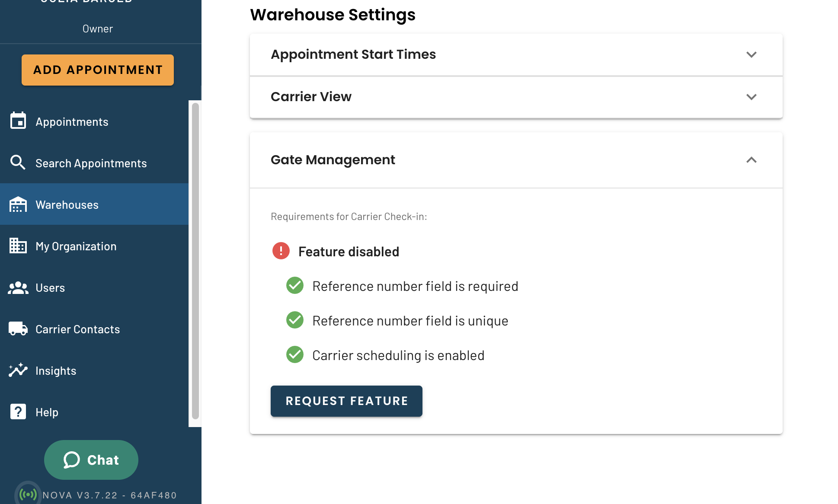The width and height of the screenshot is (838, 504).
Task: Click the Search Appointments magnifier icon
Action: 18,163
